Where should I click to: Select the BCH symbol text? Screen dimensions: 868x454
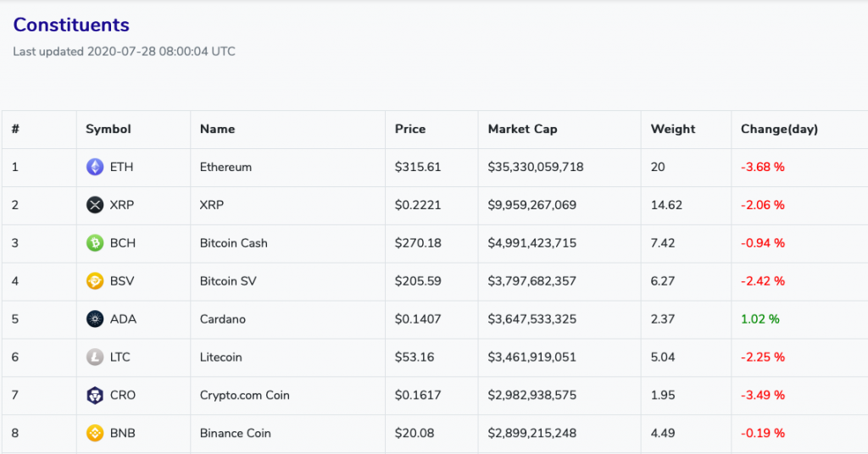click(x=122, y=243)
